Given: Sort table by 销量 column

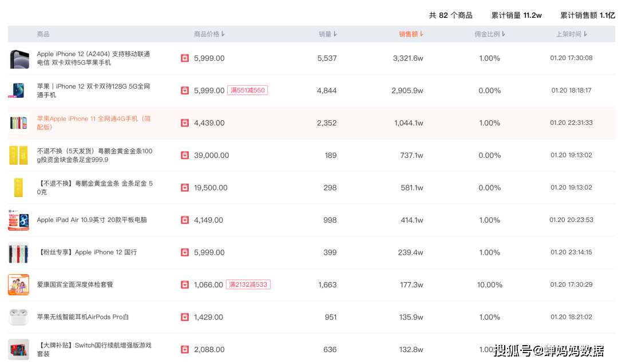Looking at the screenshot, I should tap(327, 34).
